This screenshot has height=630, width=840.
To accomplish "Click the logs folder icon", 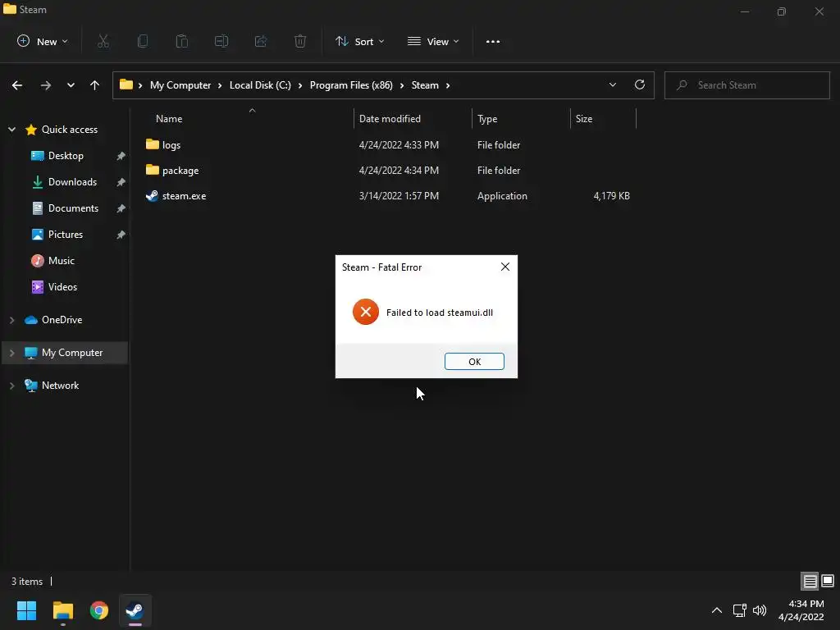I will (152, 144).
